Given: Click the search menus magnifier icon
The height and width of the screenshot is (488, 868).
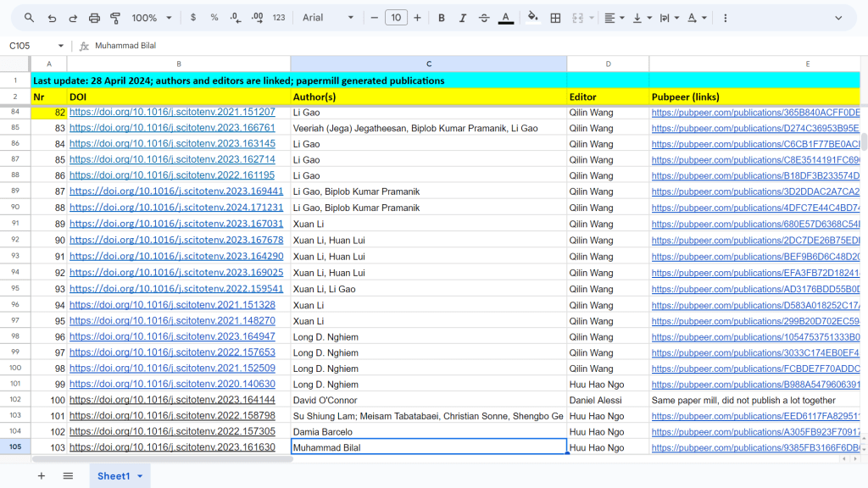Looking at the screenshot, I should point(29,18).
